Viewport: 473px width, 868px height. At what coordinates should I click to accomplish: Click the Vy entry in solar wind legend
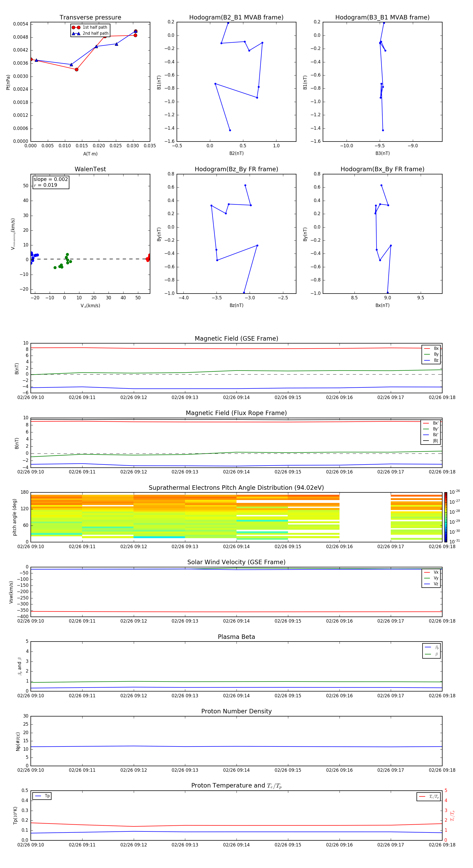pyautogui.click(x=431, y=578)
